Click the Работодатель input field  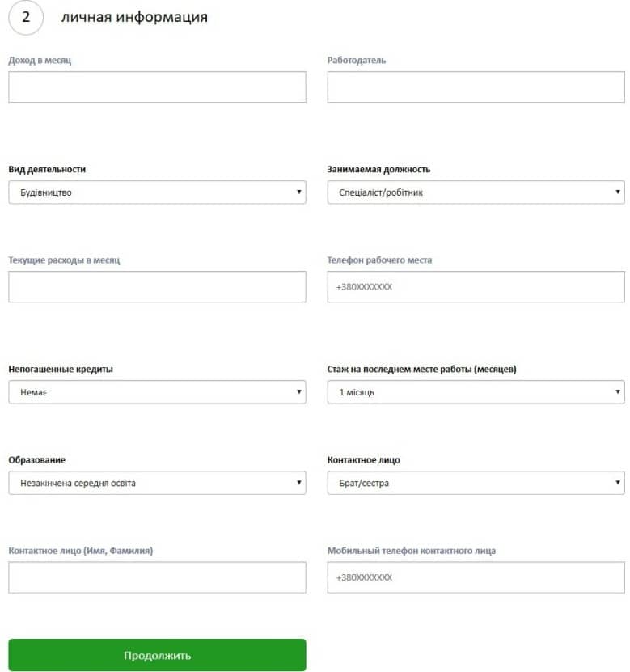click(x=476, y=87)
